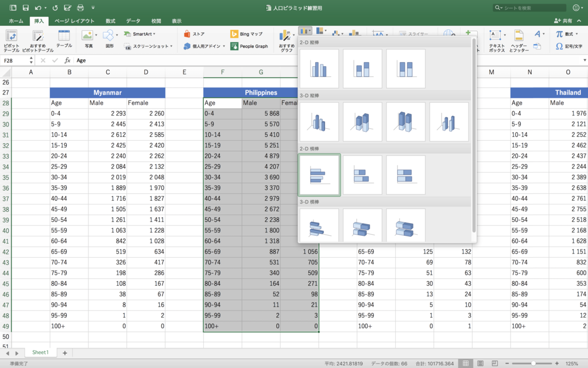
Task: Switch to the ホーム tab
Action: click(x=16, y=21)
